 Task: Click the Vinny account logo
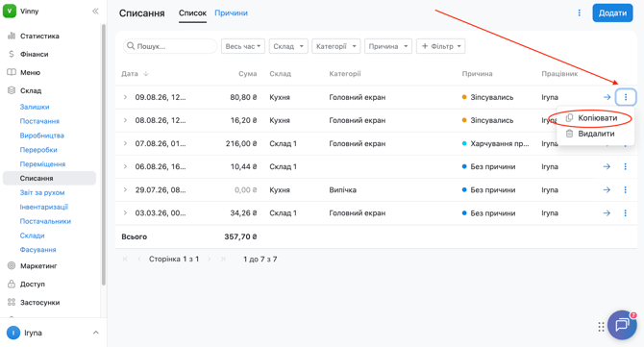[10, 11]
